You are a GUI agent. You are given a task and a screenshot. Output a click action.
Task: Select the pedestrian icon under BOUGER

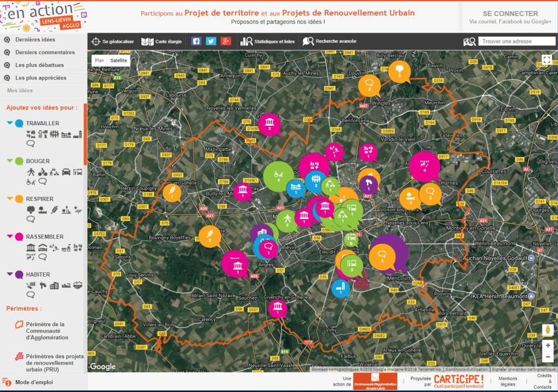[x=31, y=173]
